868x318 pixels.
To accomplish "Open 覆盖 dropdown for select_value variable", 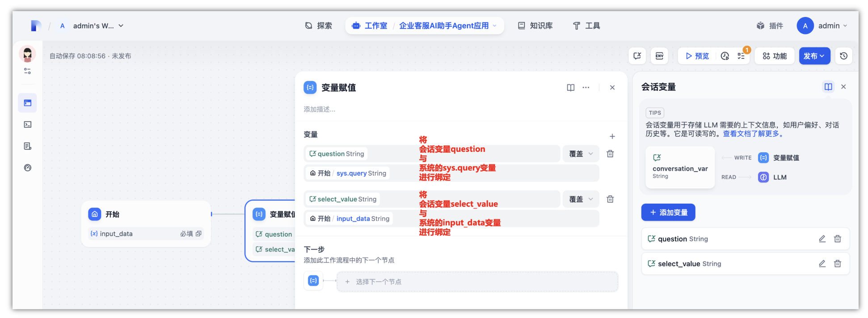I will point(581,199).
